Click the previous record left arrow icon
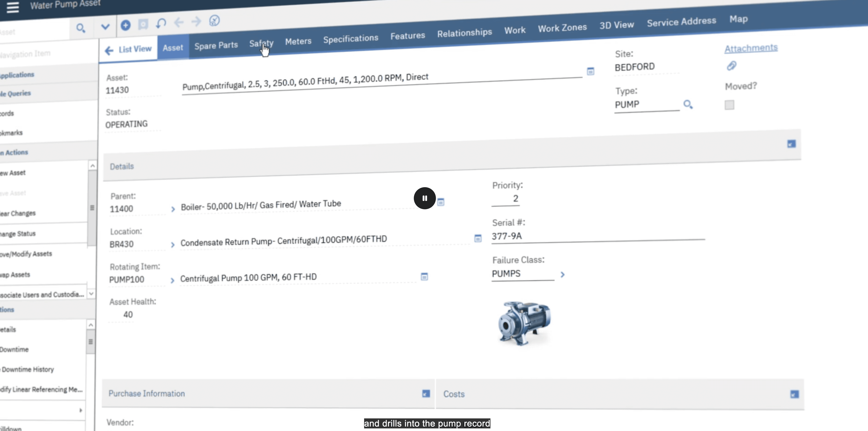 pyautogui.click(x=179, y=23)
